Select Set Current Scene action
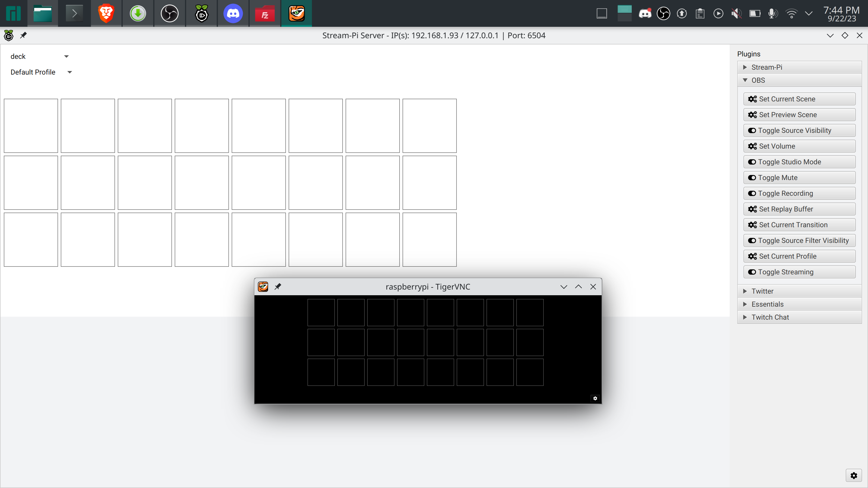868x488 pixels. 799,99
